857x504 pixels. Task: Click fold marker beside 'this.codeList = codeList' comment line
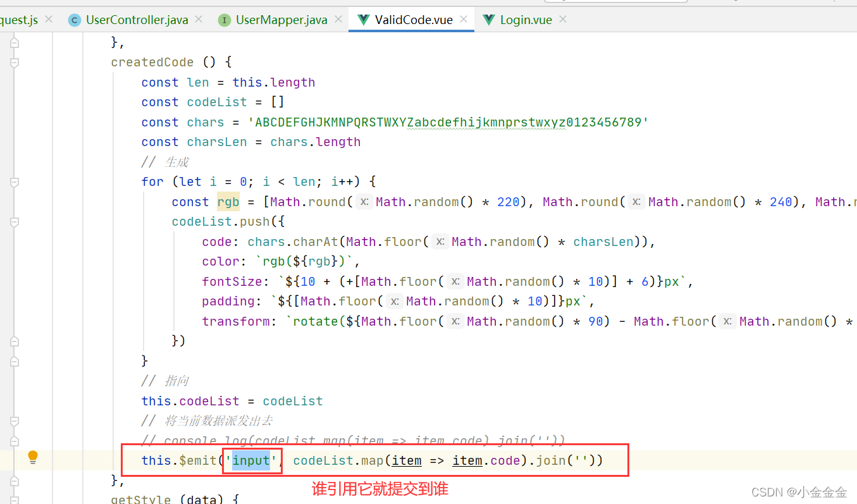pos(15,421)
